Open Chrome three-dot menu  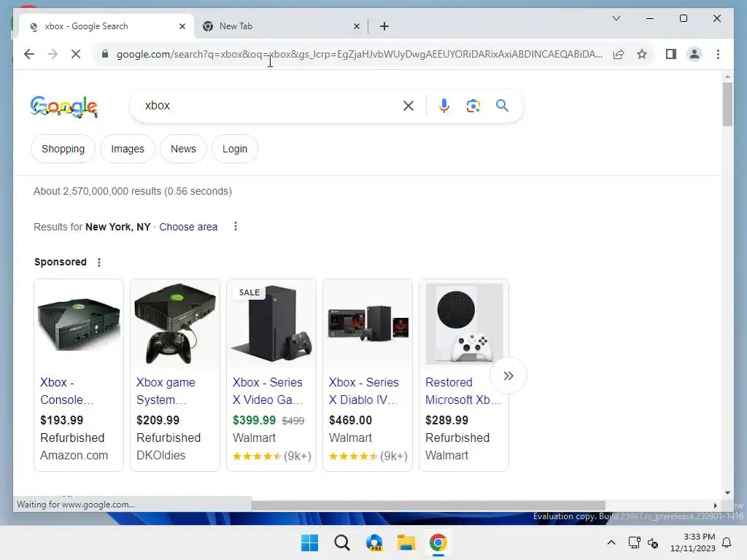718,54
